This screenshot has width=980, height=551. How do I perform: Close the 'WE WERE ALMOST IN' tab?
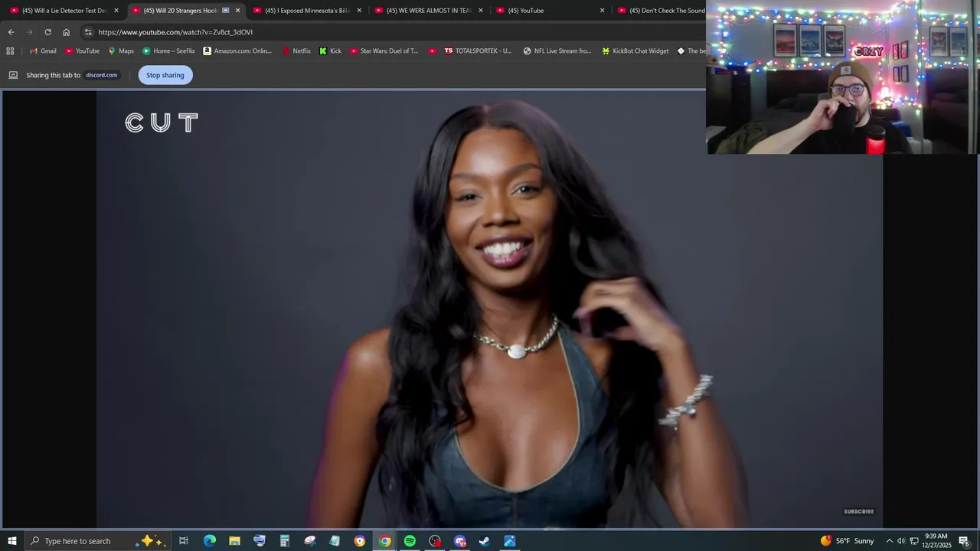481,11
